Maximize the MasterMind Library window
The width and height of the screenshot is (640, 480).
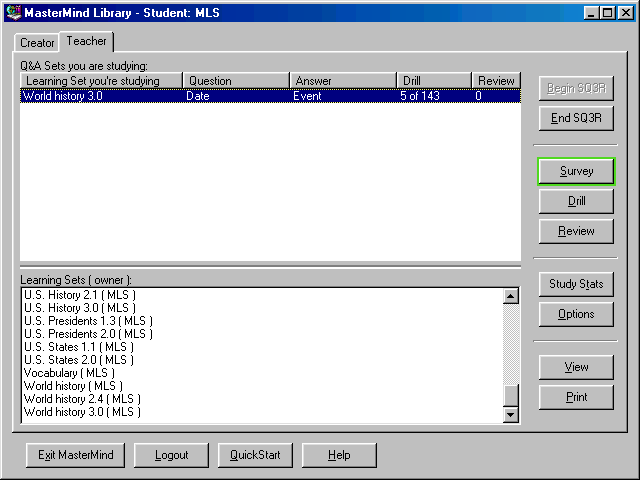607,13
